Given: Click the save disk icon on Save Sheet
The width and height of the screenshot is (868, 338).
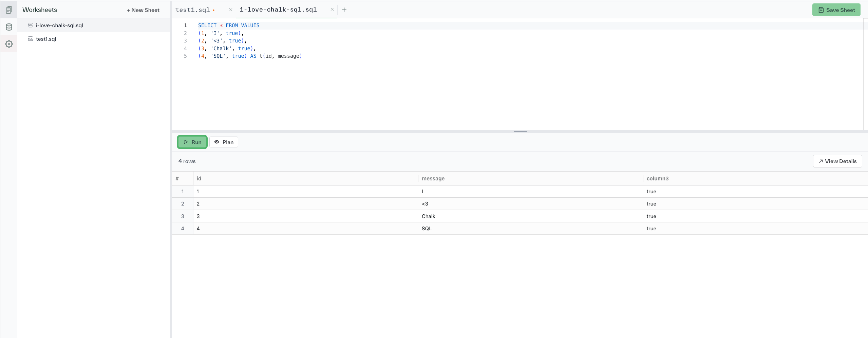Looking at the screenshot, I should [x=821, y=10].
